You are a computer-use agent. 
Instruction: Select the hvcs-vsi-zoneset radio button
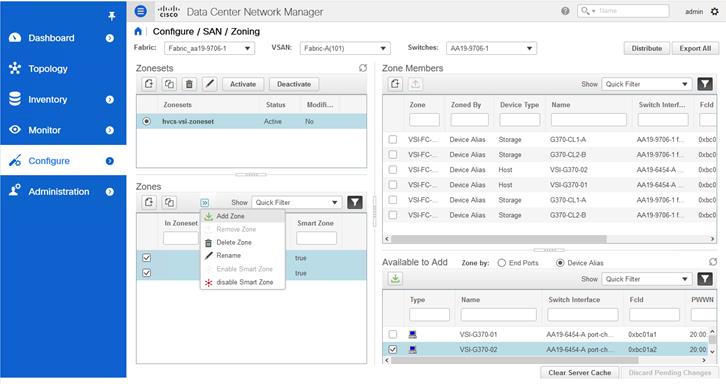coord(147,121)
